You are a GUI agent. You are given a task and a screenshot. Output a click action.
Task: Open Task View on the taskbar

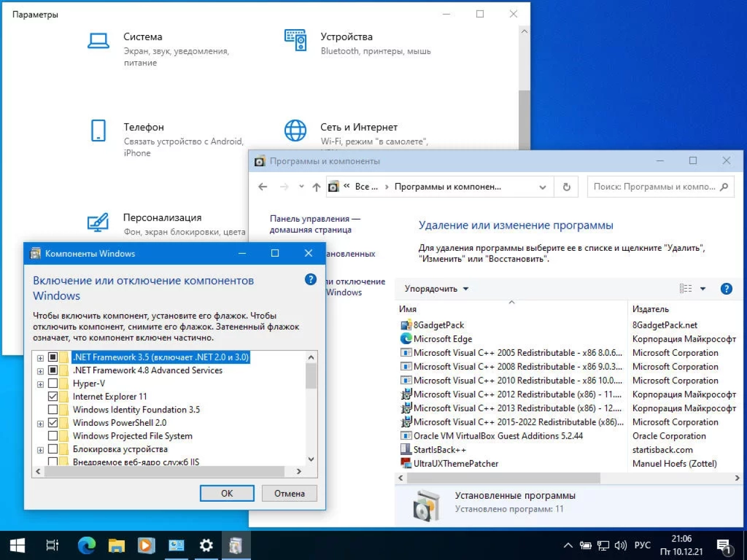click(53, 545)
